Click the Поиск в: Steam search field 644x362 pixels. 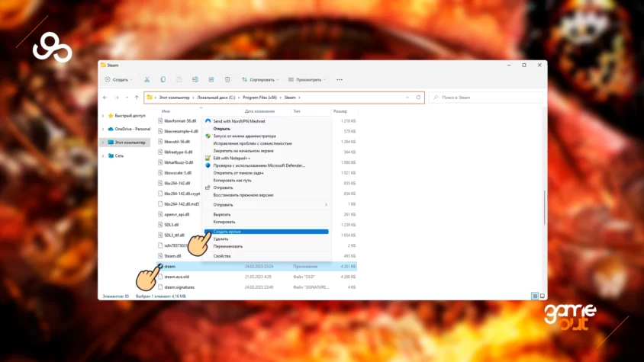click(x=486, y=98)
